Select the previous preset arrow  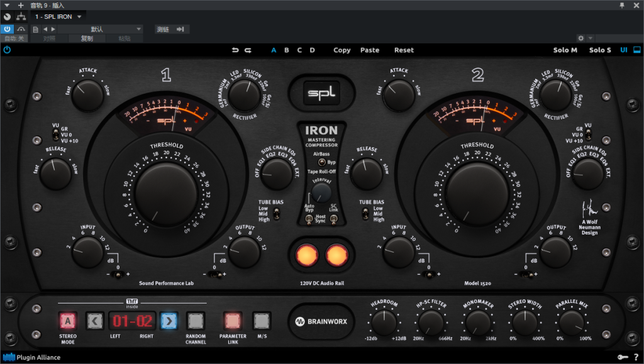[45, 29]
